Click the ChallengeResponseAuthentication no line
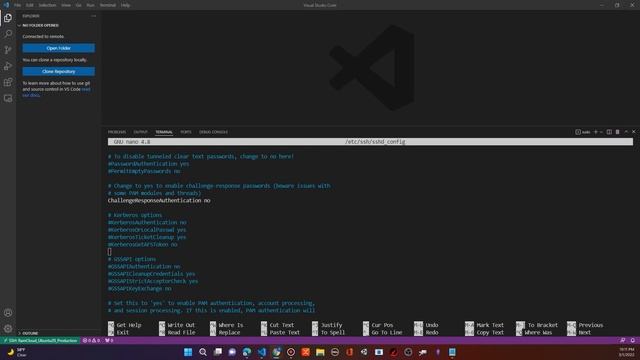 159,200
